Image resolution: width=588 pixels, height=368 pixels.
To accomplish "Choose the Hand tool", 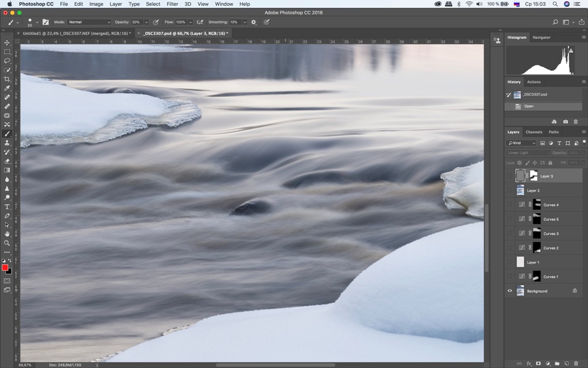I will (x=7, y=234).
